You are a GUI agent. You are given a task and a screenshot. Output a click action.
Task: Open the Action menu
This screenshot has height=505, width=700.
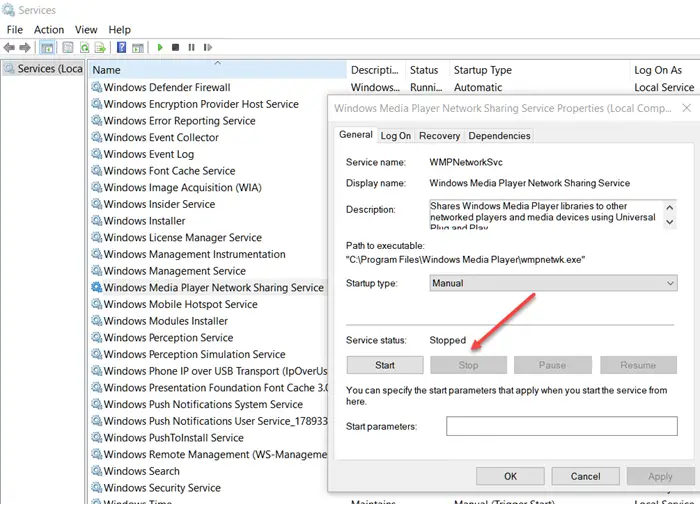click(49, 29)
